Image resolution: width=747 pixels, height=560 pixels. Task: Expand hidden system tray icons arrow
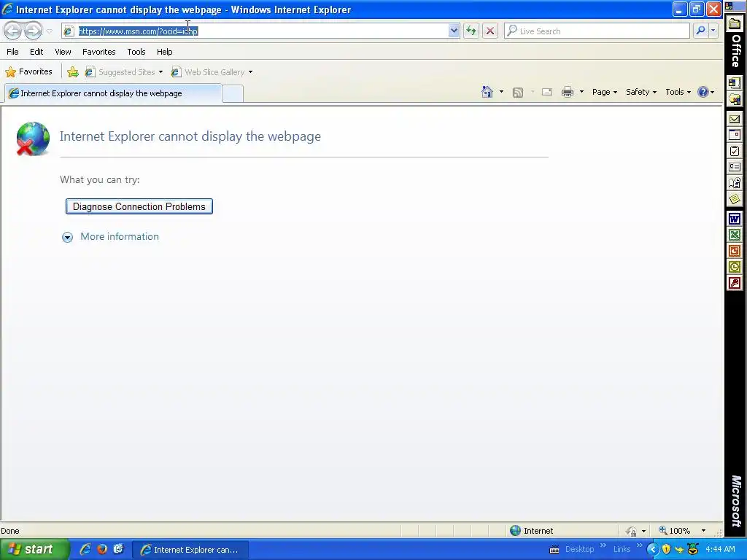[x=651, y=550]
